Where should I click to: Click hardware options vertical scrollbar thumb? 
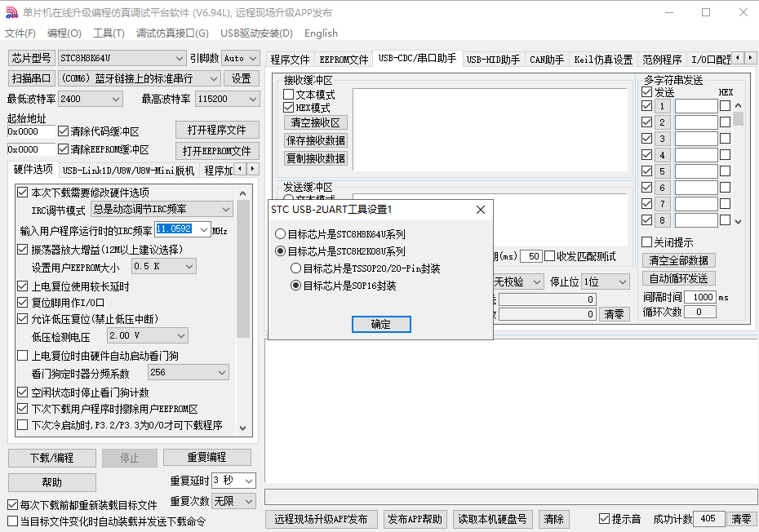pyautogui.click(x=243, y=268)
